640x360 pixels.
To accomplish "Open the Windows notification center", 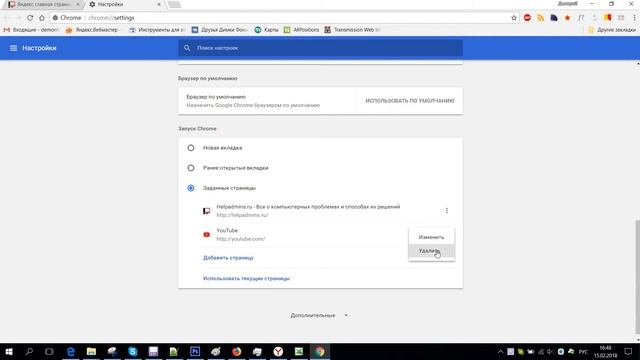I will [628, 351].
